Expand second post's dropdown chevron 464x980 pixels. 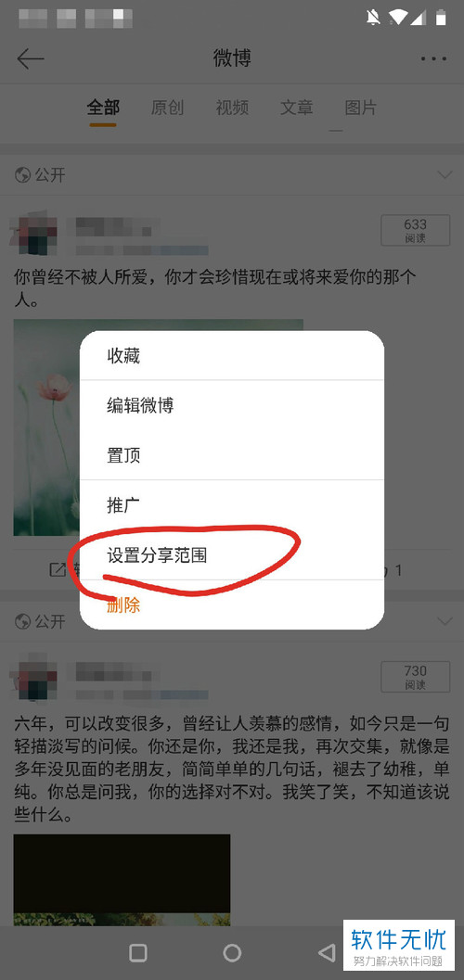[x=445, y=621]
